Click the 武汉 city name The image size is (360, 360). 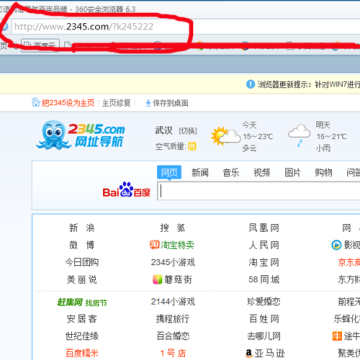(x=164, y=130)
